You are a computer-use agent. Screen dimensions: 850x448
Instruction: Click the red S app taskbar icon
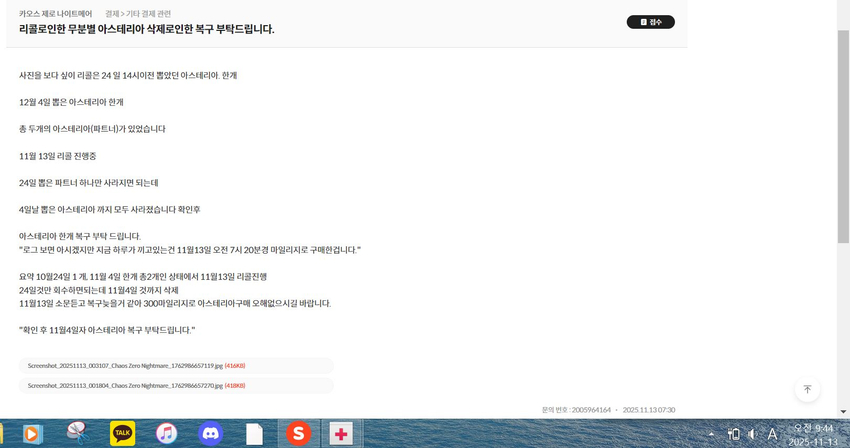coord(298,433)
